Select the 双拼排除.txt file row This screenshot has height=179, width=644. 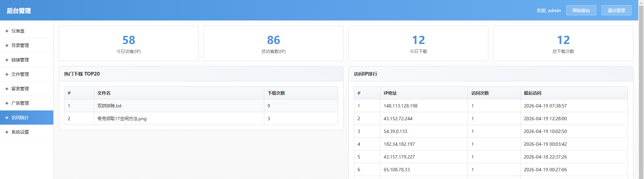(x=109, y=106)
